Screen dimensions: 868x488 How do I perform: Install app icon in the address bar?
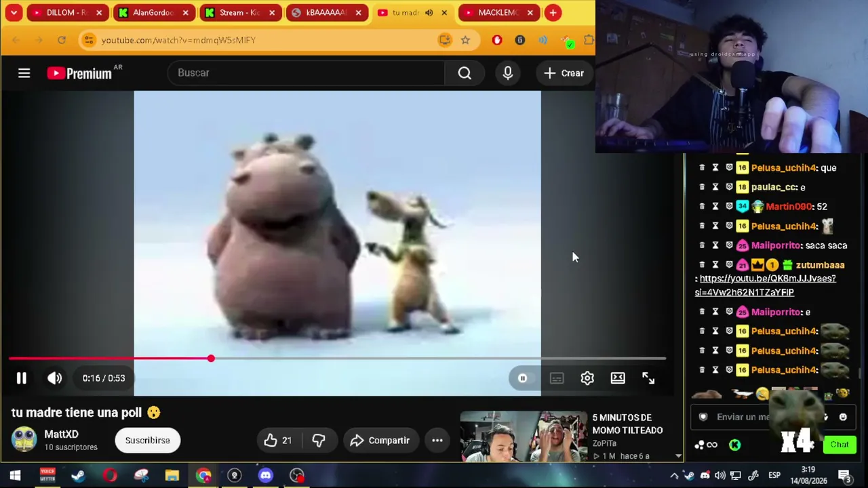pos(445,40)
